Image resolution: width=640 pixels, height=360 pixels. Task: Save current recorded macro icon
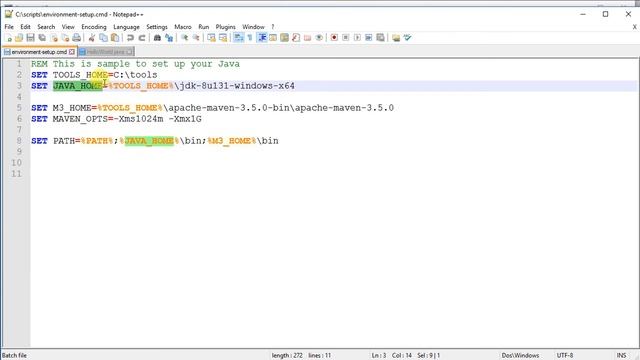(380, 38)
